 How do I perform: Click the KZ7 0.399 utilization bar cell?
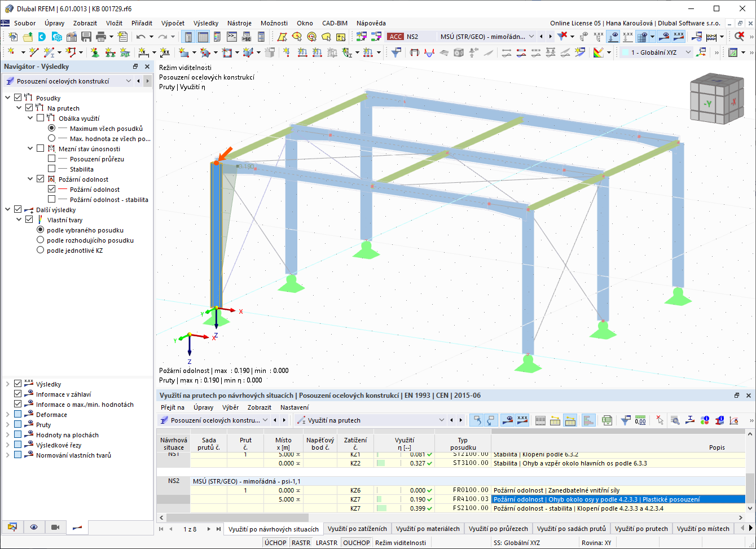(405, 508)
